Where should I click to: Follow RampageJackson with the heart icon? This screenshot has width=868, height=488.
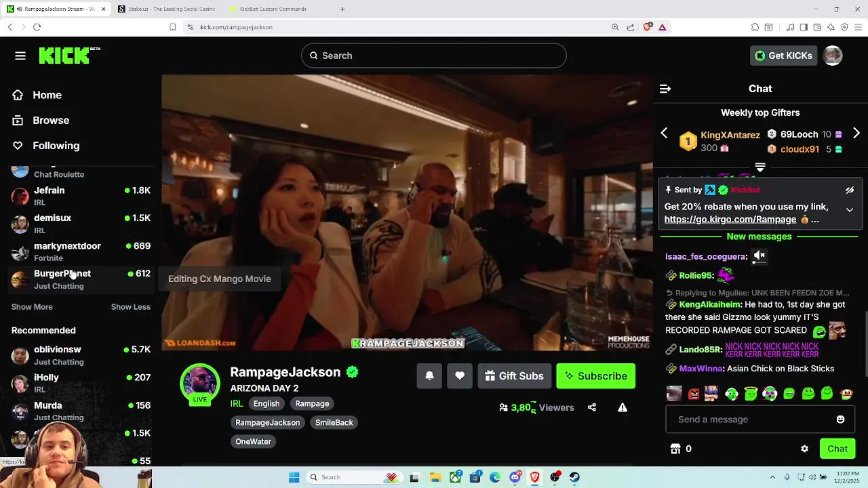460,376
